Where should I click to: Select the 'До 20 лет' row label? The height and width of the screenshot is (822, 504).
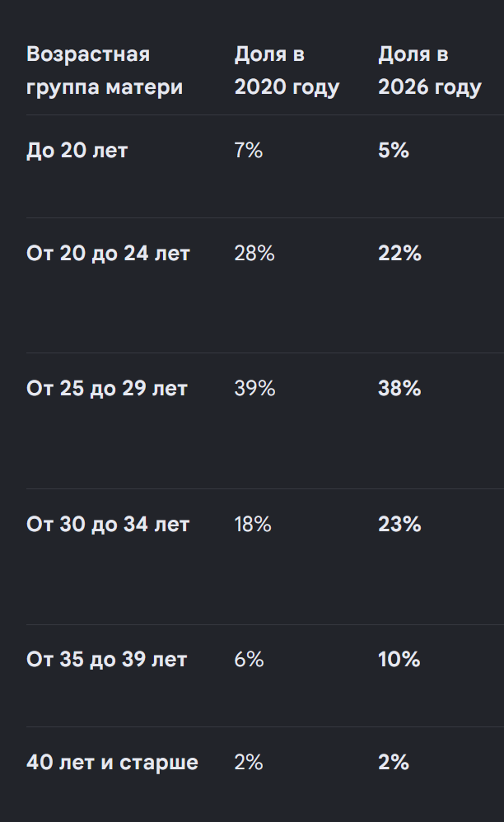pyautogui.click(x=77, y=151)
